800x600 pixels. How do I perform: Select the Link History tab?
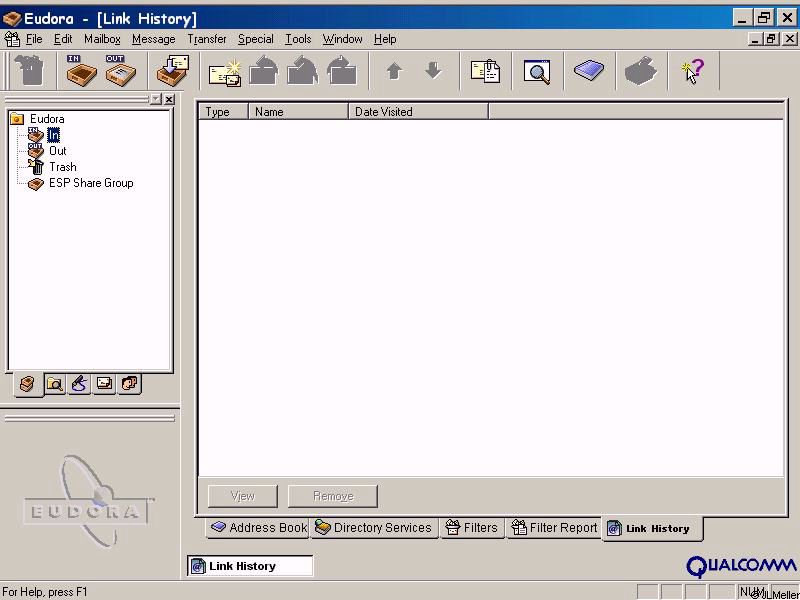click(653, 529)
